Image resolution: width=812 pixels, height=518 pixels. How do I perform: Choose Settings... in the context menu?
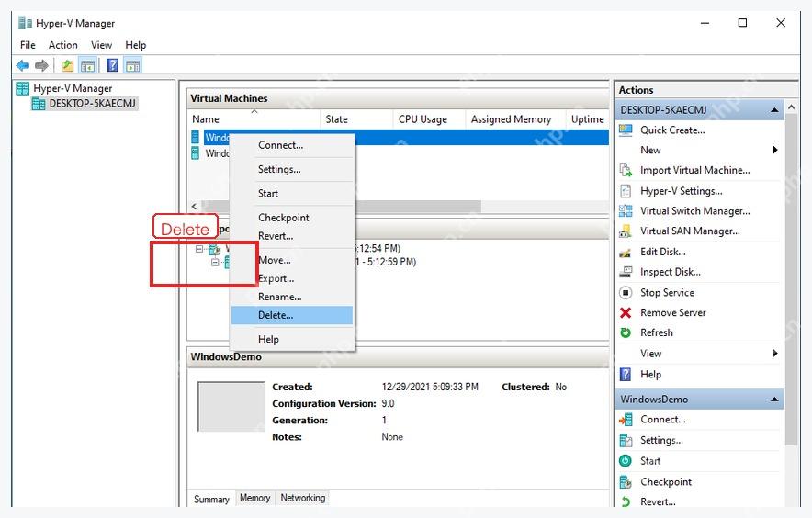(292, 169)
